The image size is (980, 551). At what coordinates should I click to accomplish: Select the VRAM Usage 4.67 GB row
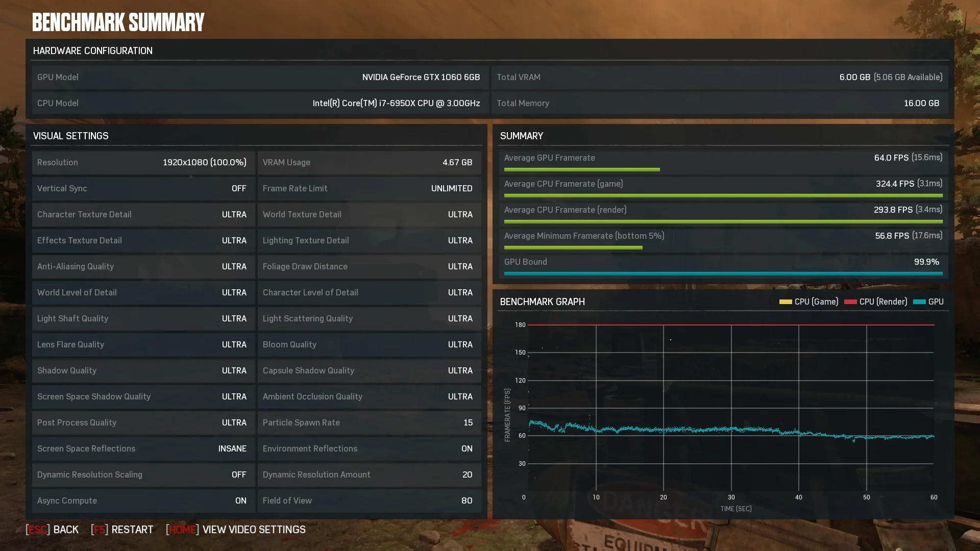click(370, 162)
